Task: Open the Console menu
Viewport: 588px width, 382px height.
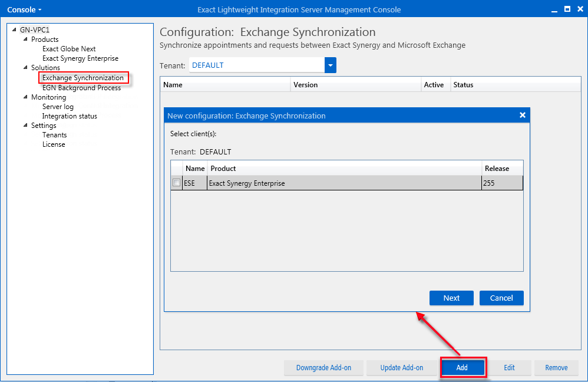Action: (24, 10)
